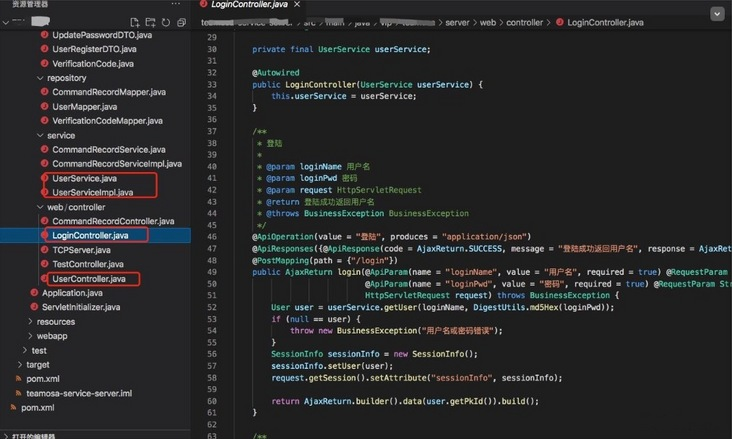The height and width of the screenshot is (439, 732).
Task: Open the inner module pom.xml file
Action: (42, 379)
